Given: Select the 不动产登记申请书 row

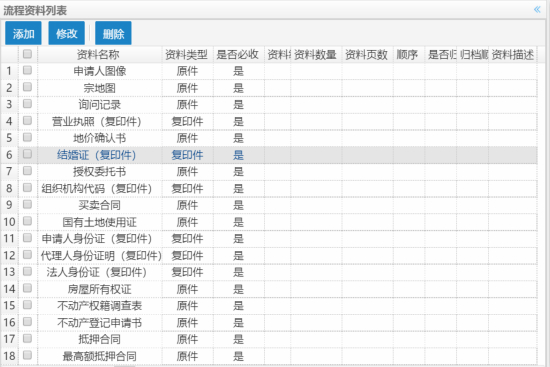Looking at the screenshot, I should click(x=269, y=322).
